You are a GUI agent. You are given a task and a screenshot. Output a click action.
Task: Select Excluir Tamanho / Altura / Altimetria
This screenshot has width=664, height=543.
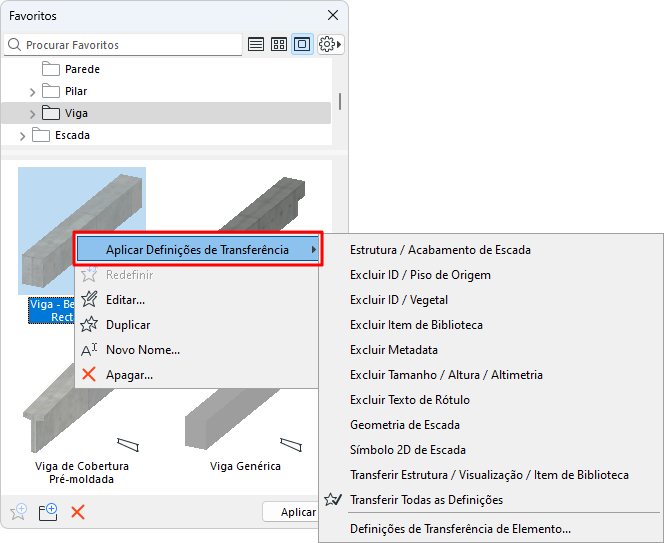click(491, 375)
